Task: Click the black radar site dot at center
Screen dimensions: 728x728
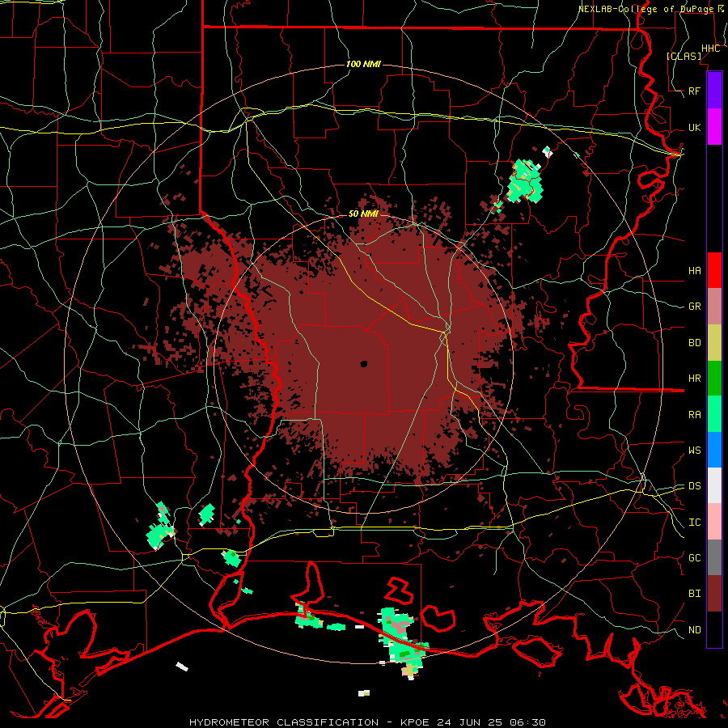Action: [363, 364]
